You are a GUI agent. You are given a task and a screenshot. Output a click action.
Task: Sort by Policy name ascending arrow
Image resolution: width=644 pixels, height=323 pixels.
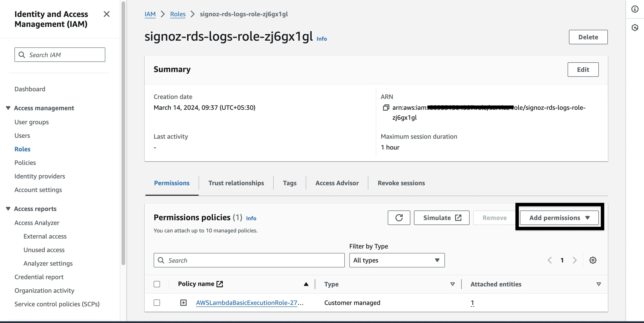[x=306, y=284]
